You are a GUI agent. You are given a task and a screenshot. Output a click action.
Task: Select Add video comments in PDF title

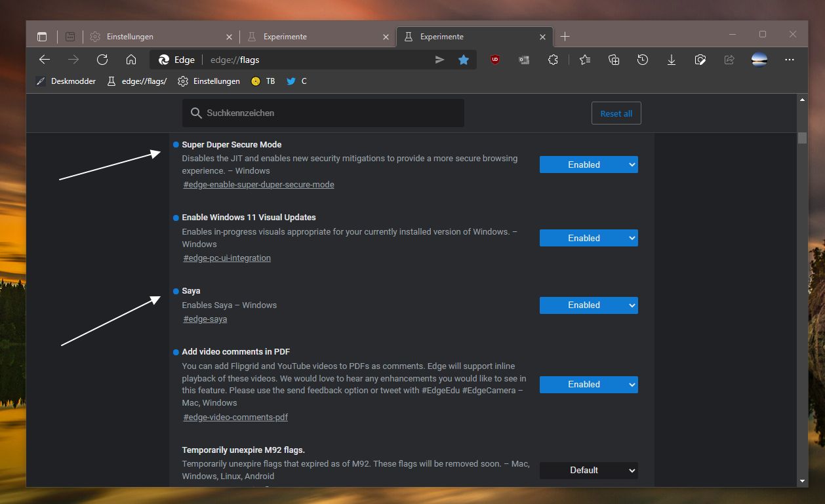[236, 351]
